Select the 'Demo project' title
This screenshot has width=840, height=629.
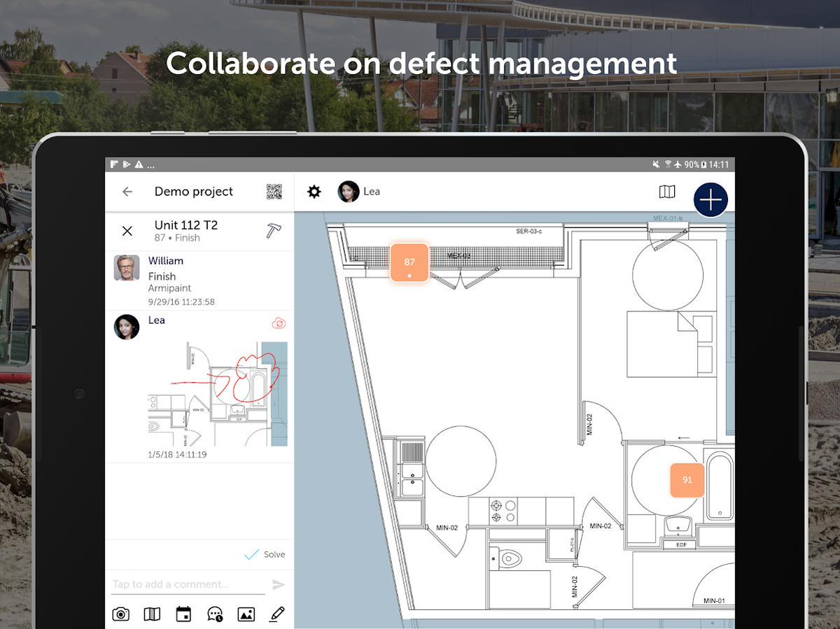[194, 192]
